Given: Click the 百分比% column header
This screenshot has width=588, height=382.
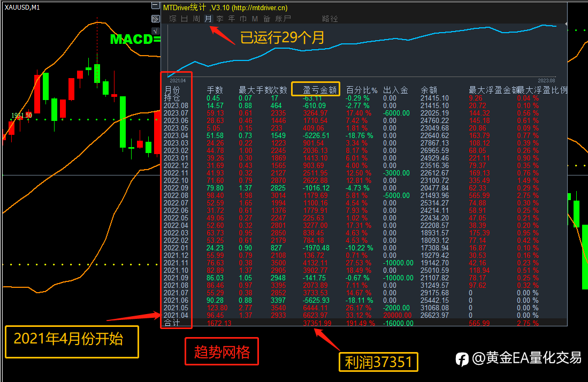Looking at the screenshot, I should coord(362,90).
